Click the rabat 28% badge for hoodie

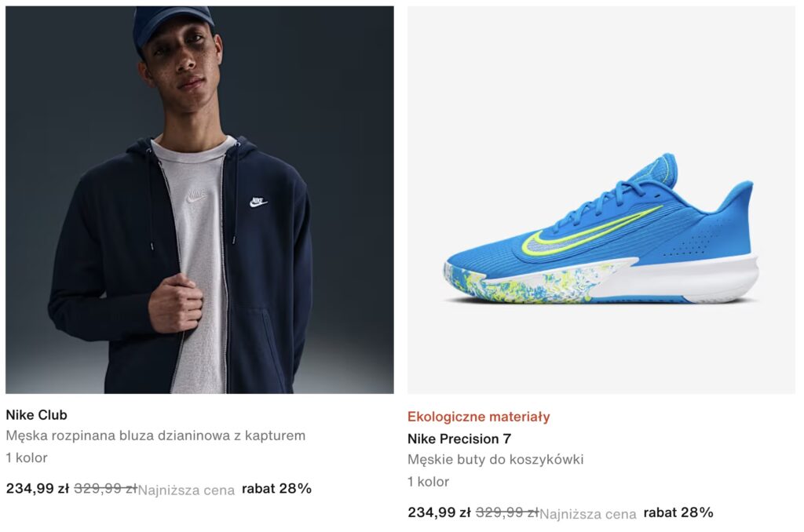point(277,488)
